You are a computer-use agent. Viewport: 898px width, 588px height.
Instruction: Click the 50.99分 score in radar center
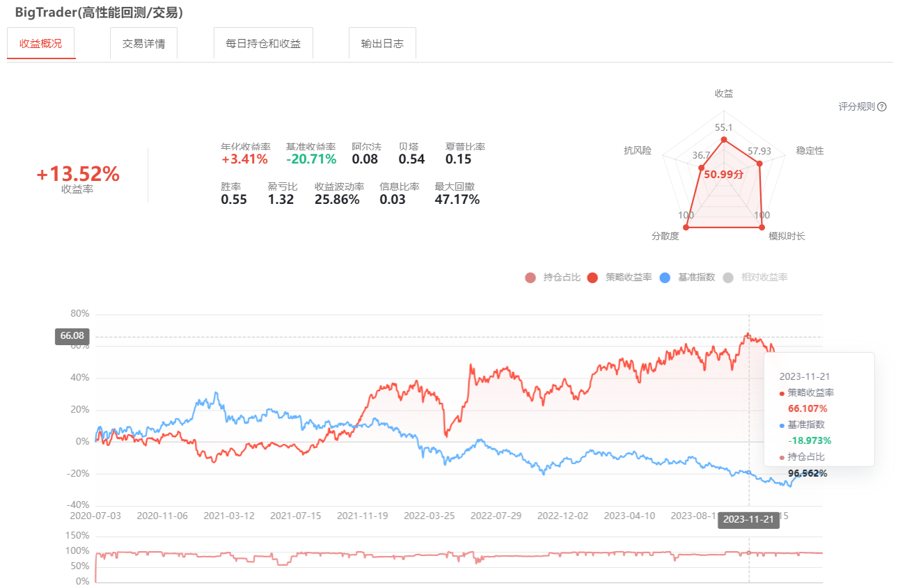(723, 175)
